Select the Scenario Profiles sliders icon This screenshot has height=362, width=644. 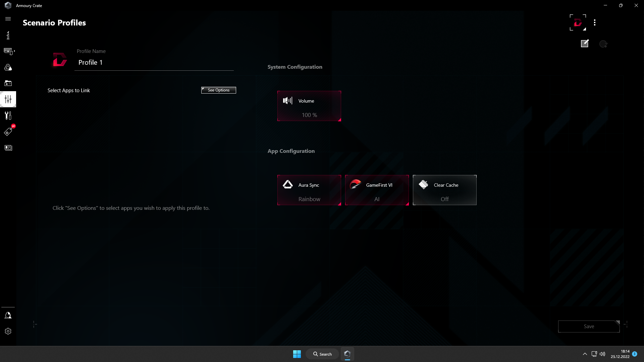[8, 99]
